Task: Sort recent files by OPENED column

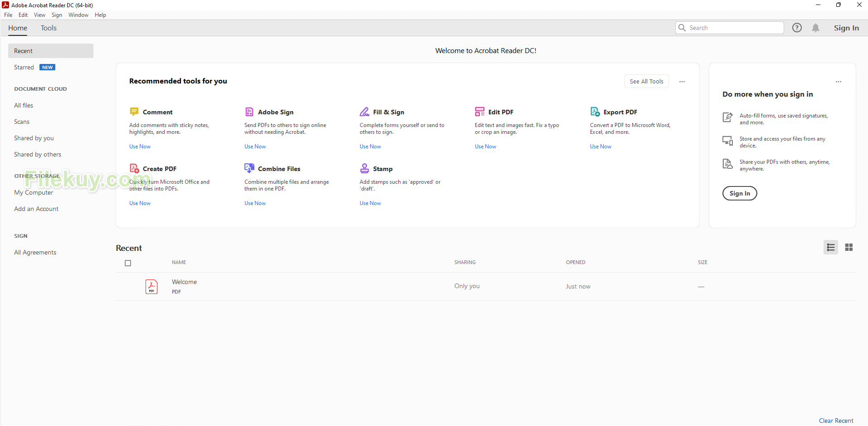Action: click(x=575, y=262)
